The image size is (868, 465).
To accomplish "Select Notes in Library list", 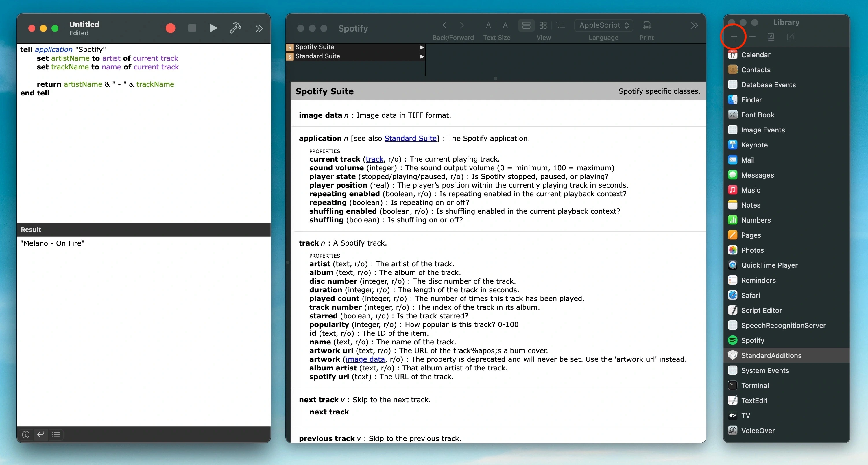I will 786,205.
